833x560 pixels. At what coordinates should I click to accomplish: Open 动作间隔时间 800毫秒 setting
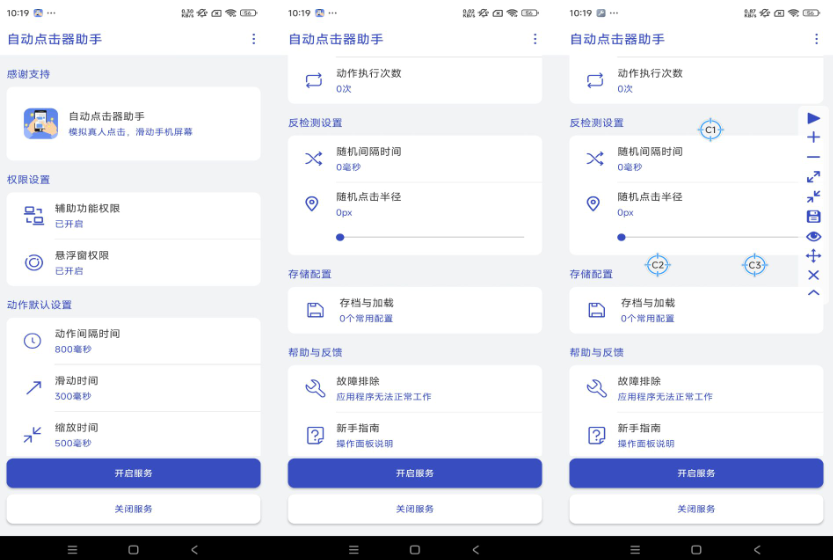click(133, 341)
